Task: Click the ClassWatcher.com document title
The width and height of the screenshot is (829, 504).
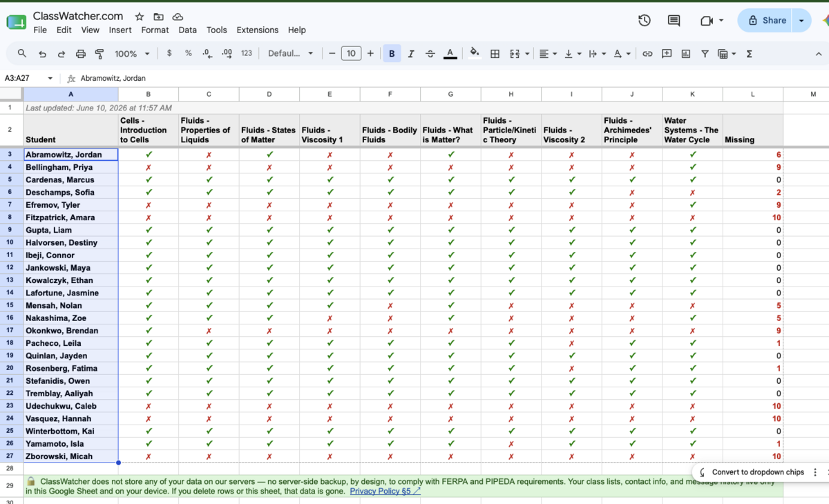Action: 78,16
